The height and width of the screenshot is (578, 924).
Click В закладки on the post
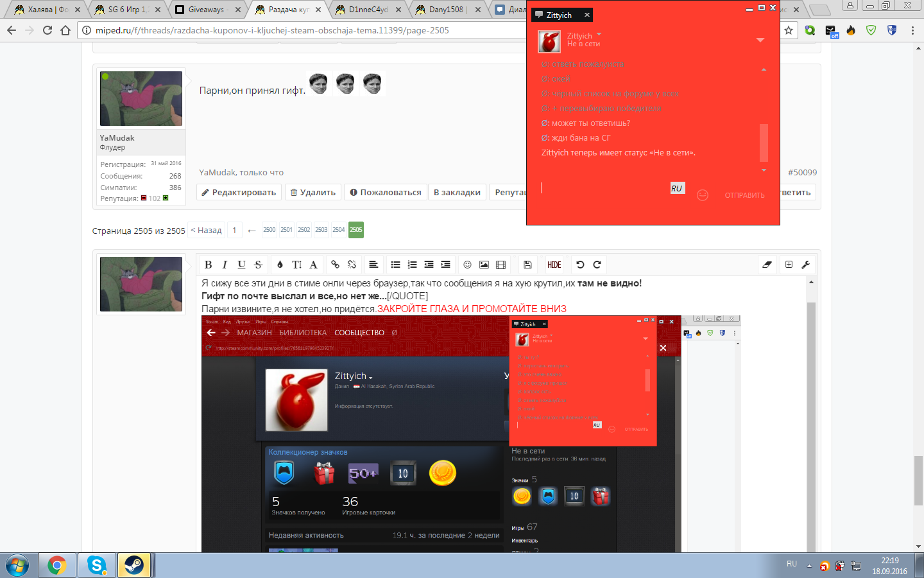pyautogui.click(x=457, y=192)
